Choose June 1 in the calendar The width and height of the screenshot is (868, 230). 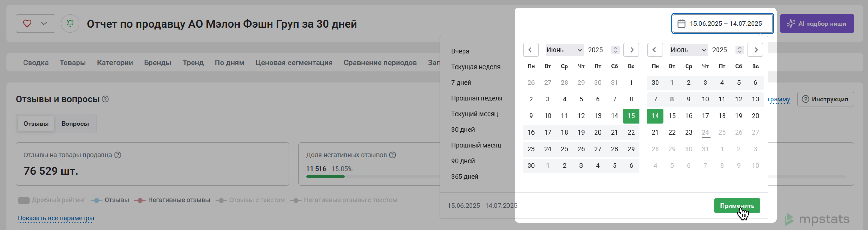click(x=631, y=83)
